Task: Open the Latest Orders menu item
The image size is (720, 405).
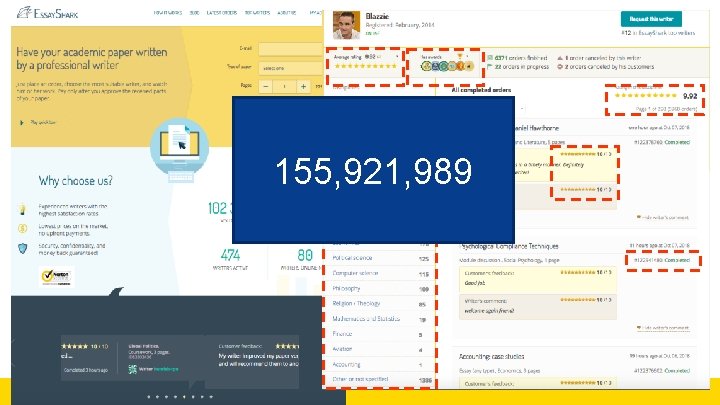Action: click(x=222, y=13)
